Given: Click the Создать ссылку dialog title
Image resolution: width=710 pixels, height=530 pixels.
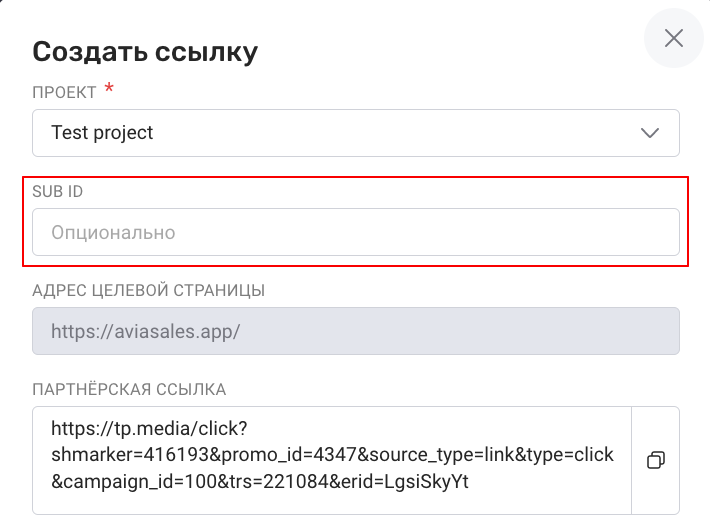Looking at the screenshot, I should click(145, 52).
